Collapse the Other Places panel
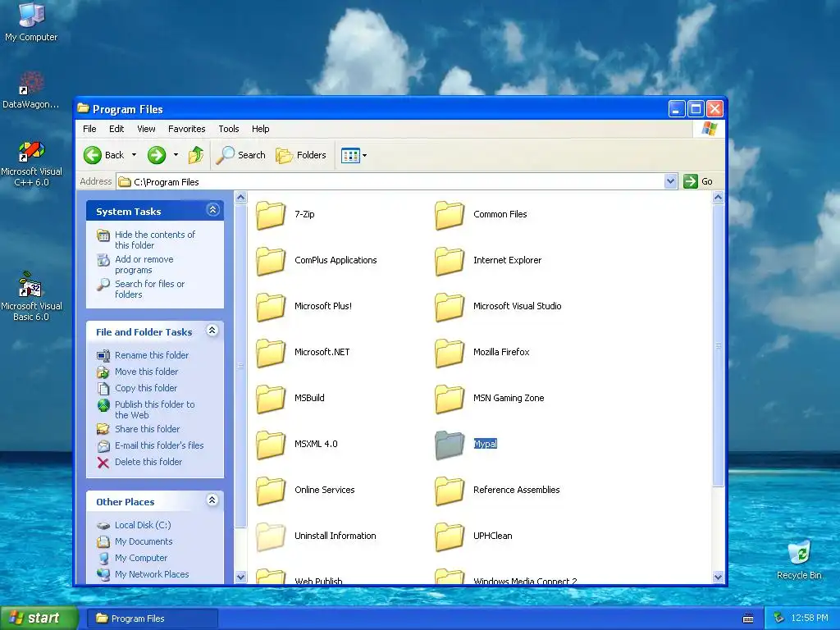Viewport: 840px width, 630px height. (212, 500)
